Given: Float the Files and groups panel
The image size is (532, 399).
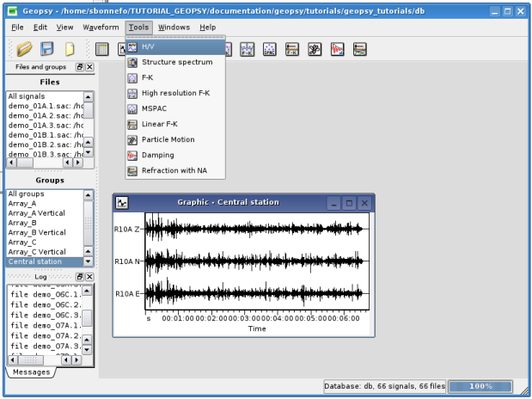Looking at the screenshot, I should click(80, 67).
